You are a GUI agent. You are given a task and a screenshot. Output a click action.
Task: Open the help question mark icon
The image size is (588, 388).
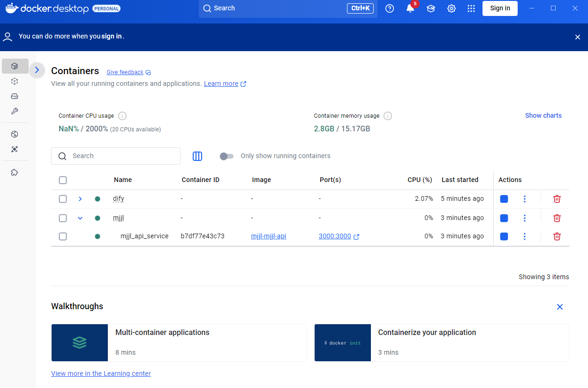point(390,8)
